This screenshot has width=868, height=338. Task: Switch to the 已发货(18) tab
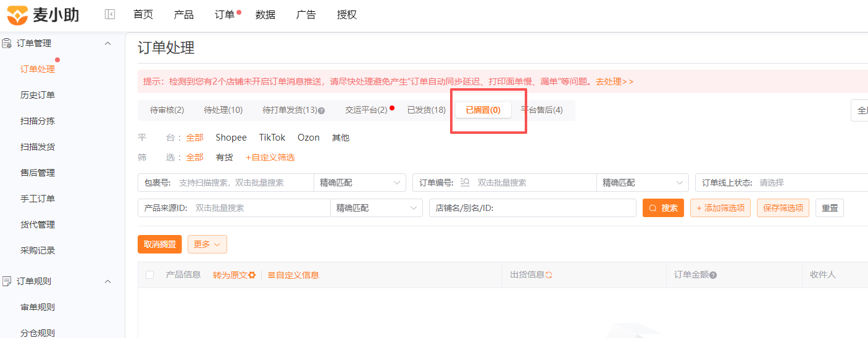[x=427, y=110]
